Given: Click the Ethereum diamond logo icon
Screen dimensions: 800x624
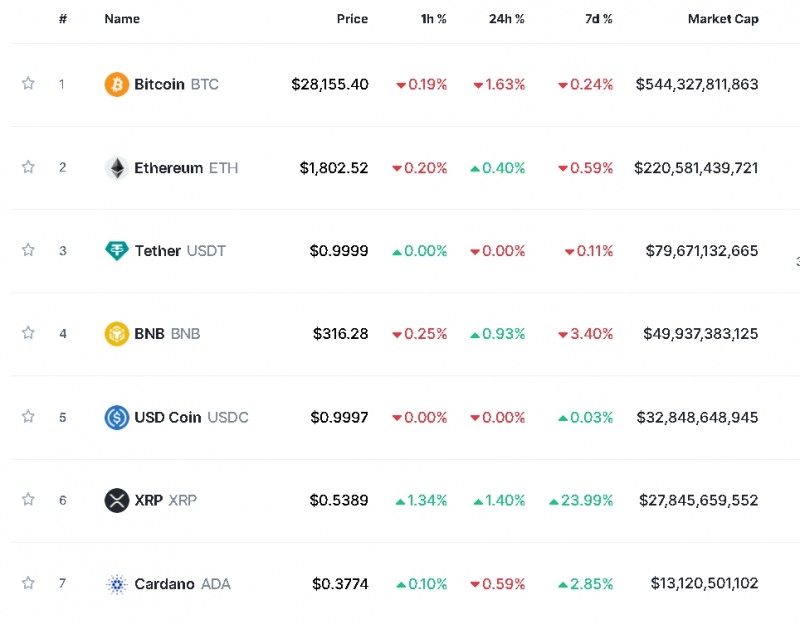Looking at the screenshot, I should [117, 168].
